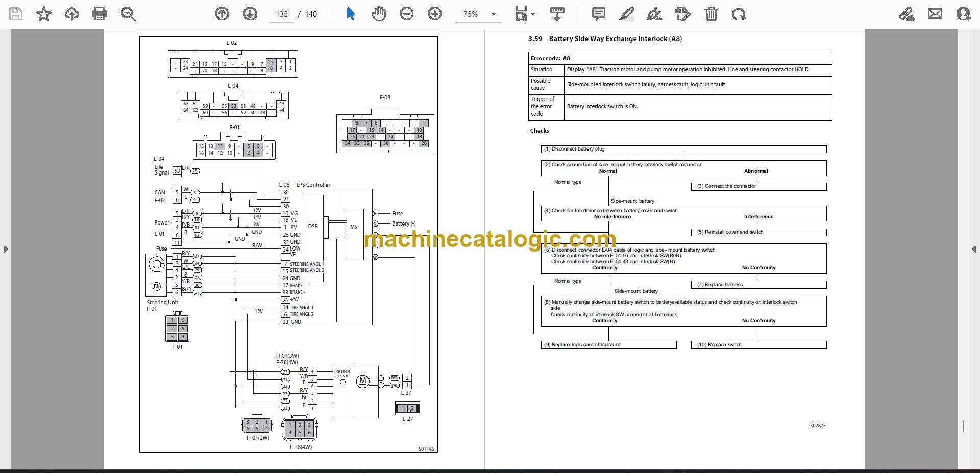Viewport: 980px width, 473px height.
Task: Rotate the page with the rotate icon
Action: pos(739,14)
